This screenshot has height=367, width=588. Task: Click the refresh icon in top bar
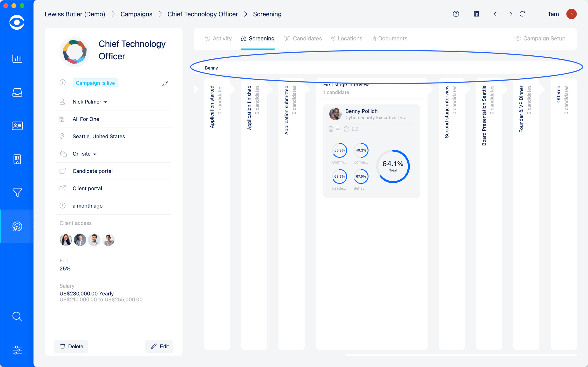coord(522,14)
